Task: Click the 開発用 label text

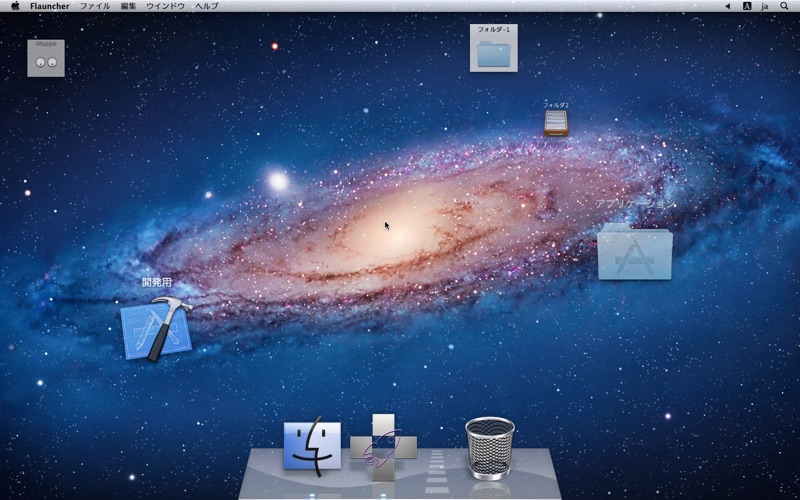Action: point(156,283)
